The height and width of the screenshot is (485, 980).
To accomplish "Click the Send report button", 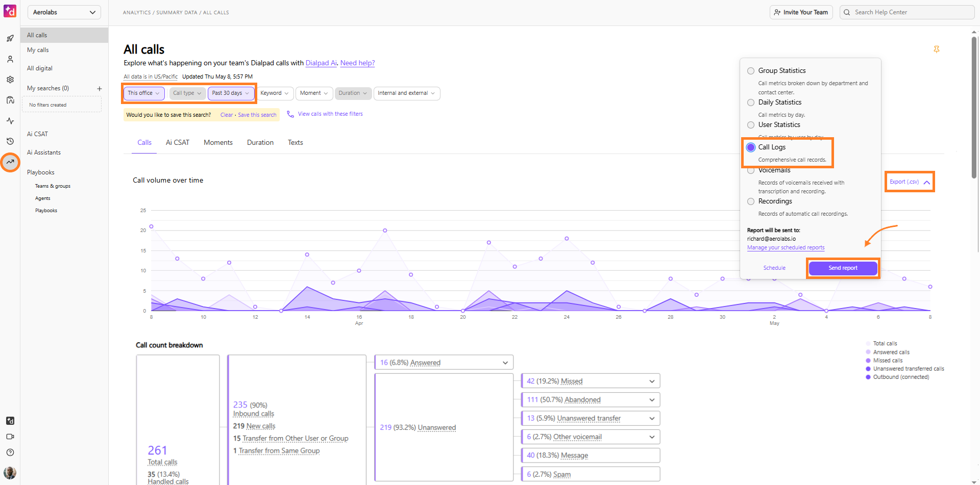I will pos(843,268).
